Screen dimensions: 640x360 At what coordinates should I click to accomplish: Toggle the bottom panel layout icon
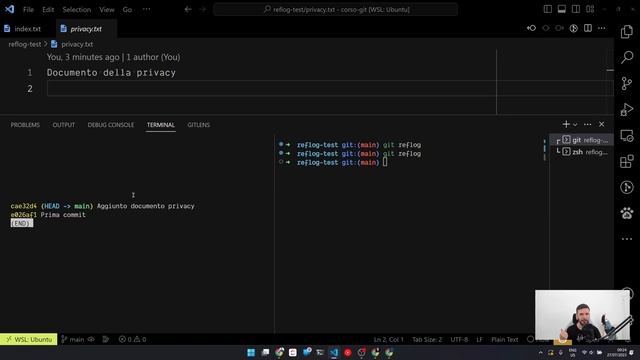(x=562, y=9)
